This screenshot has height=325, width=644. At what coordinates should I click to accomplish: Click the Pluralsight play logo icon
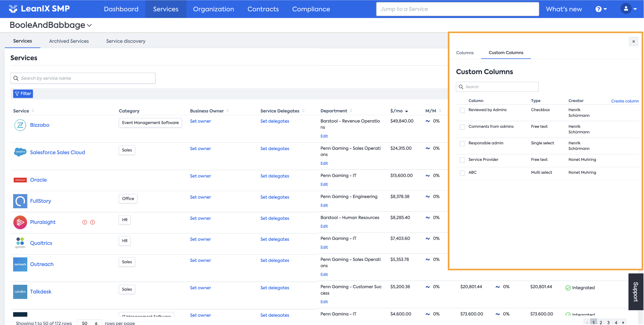20,222
